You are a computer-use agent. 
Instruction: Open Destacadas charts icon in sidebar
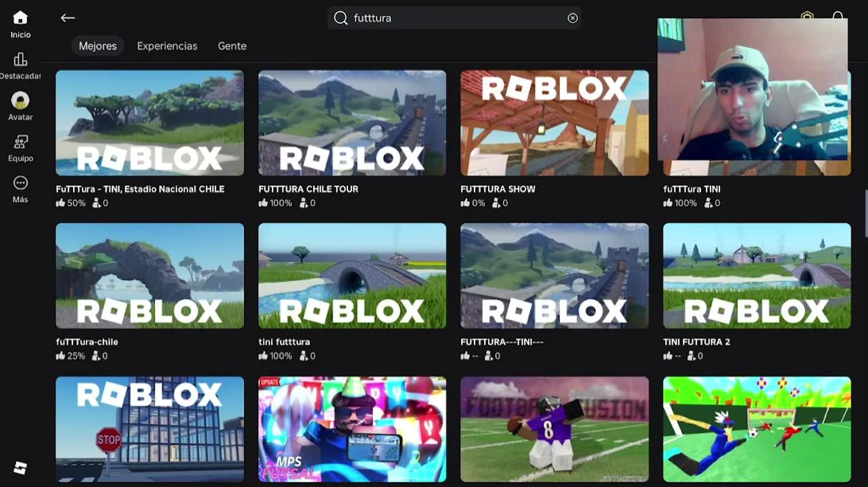pos(20,60)
